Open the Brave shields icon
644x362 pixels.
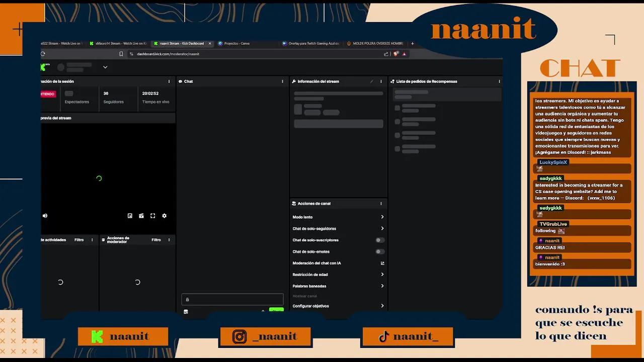click(x=396, y=54)
